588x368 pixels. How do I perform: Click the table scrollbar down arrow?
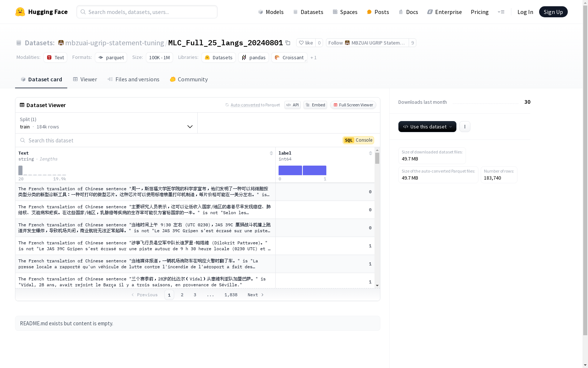click(377, 286)
